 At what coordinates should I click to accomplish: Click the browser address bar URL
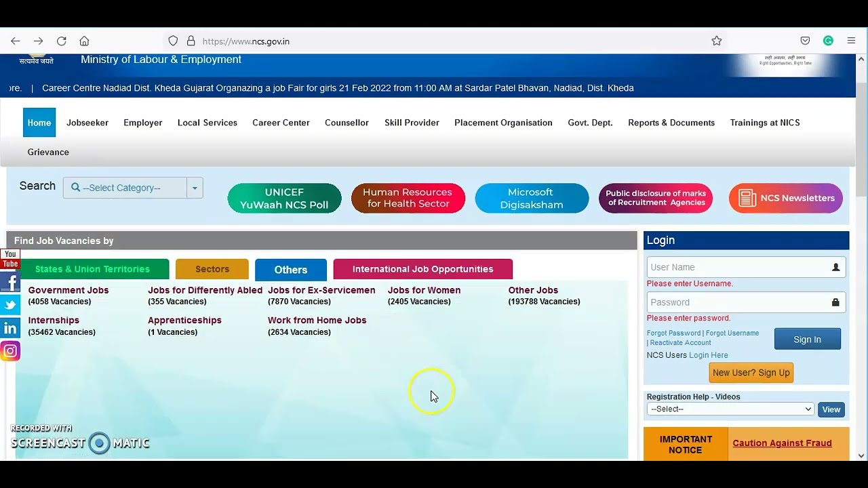tap(246, 41)
